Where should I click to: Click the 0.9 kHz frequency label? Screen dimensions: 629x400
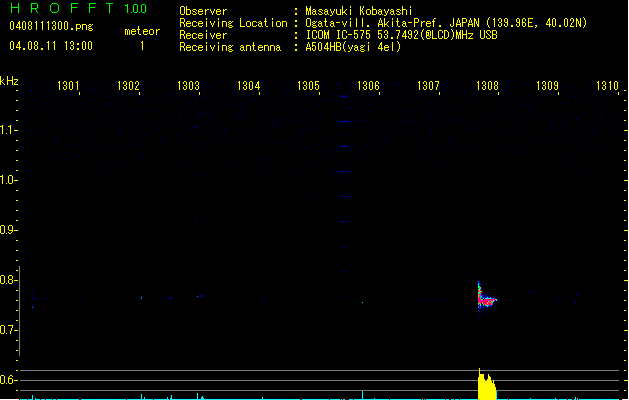pyautogui.click(x=8, y=230)
